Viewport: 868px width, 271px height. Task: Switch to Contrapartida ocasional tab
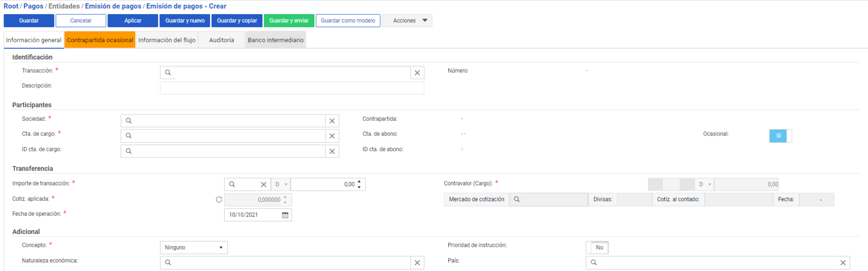tap(100, 40)
